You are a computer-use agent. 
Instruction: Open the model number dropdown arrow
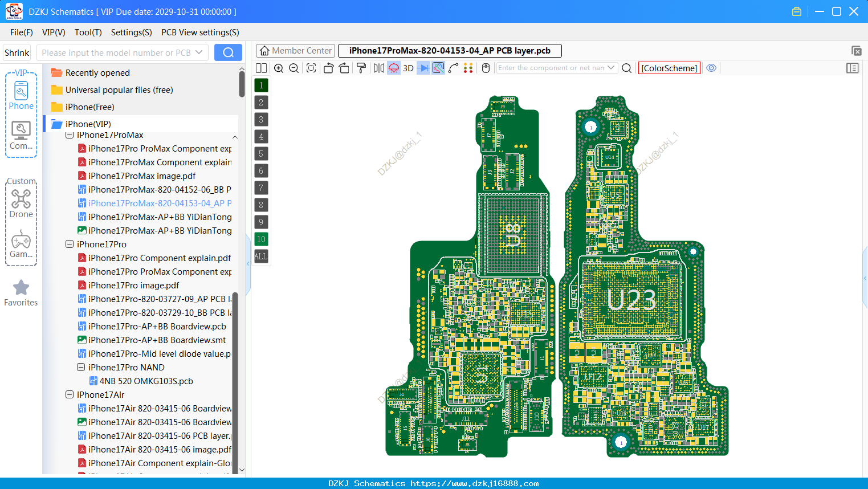click(199, 52)
